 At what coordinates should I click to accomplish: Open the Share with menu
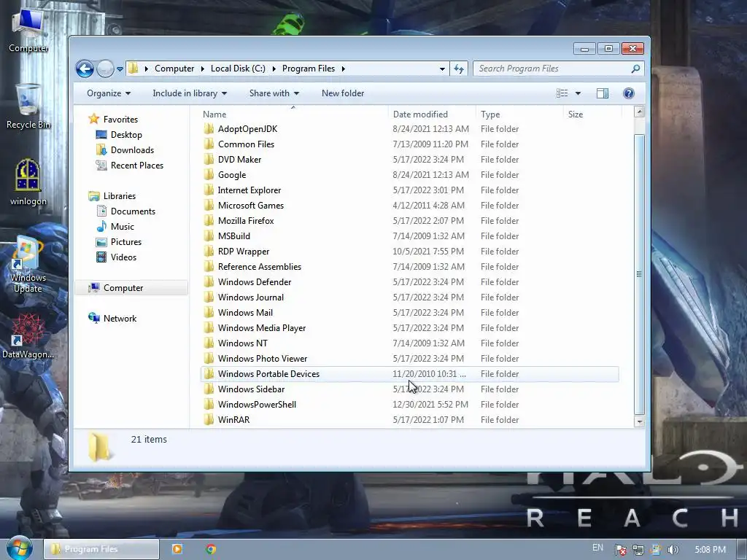[274, 93]
